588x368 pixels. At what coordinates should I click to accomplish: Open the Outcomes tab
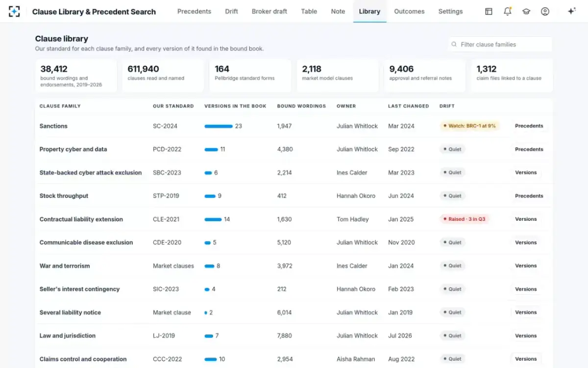409,11
